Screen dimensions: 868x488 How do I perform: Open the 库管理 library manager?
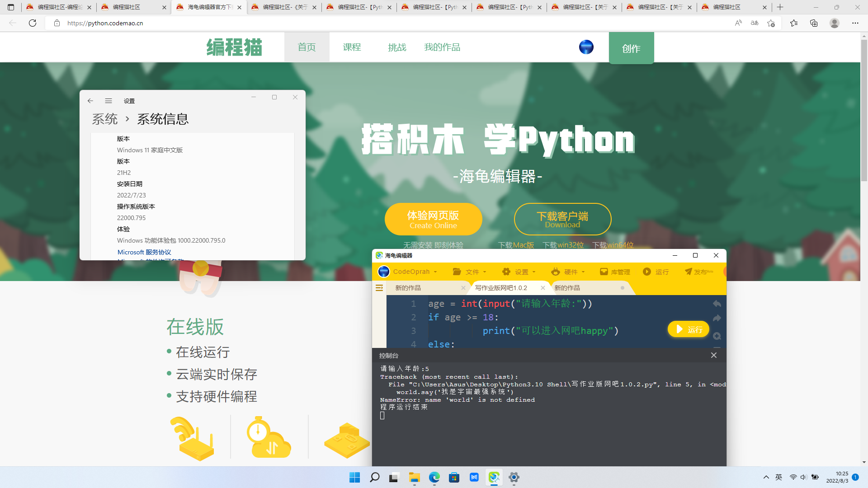pyautogui.click(x=615, y=272)
